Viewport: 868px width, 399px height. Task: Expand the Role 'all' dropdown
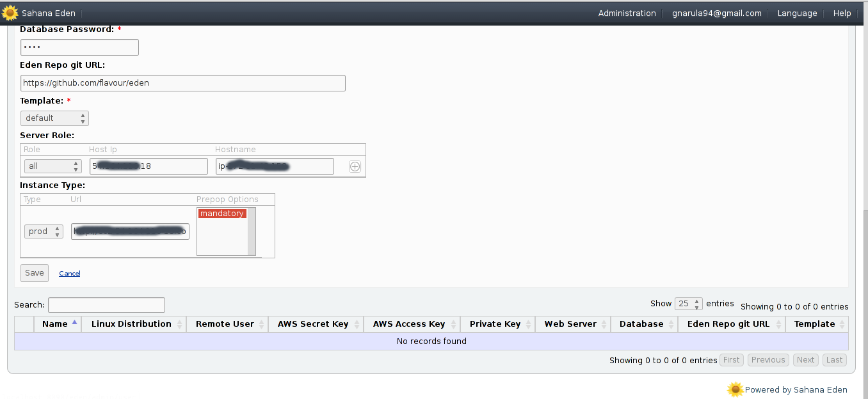(54, 166)
